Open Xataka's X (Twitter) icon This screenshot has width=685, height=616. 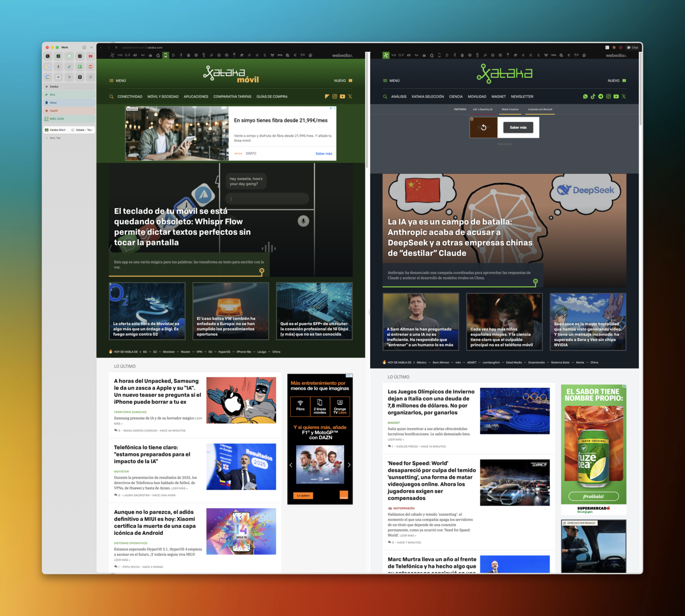click(624, 96)
